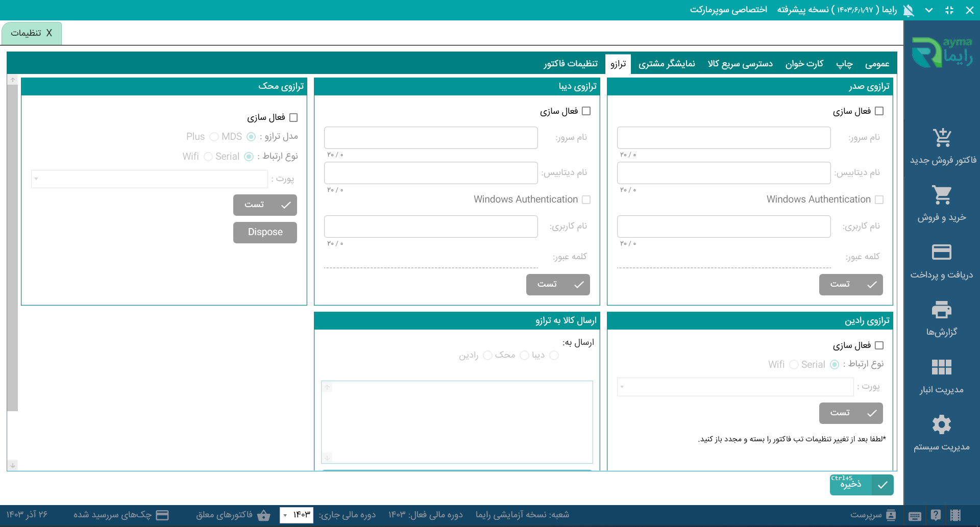Switch to the Card Reader (کارت خوان) tab

click(x=804, y=64)
